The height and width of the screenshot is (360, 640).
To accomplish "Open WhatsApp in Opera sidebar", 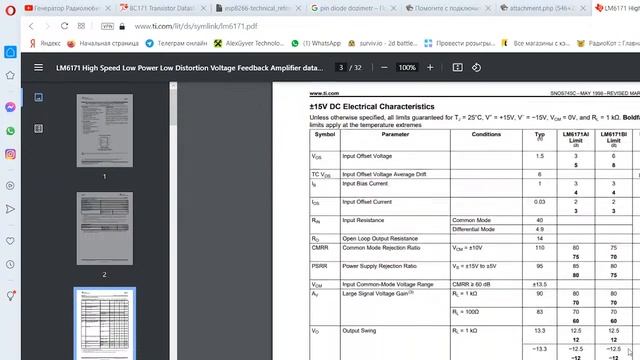I will tap(10, 131).
